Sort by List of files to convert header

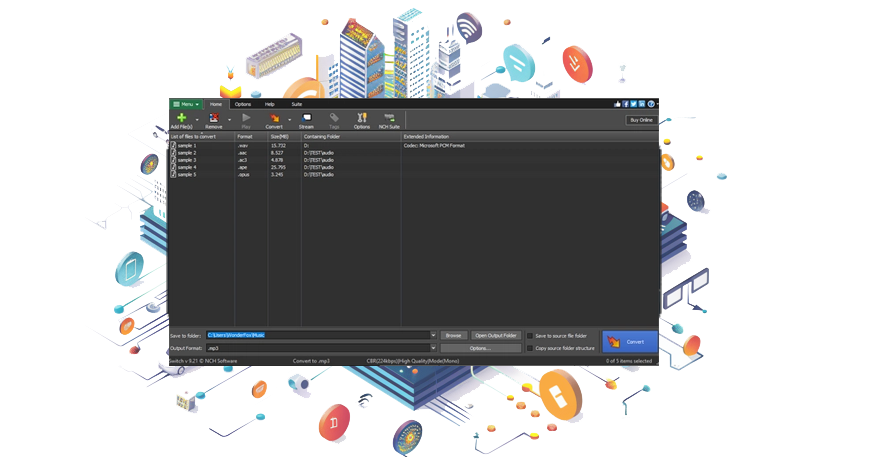tap(202, 136)
